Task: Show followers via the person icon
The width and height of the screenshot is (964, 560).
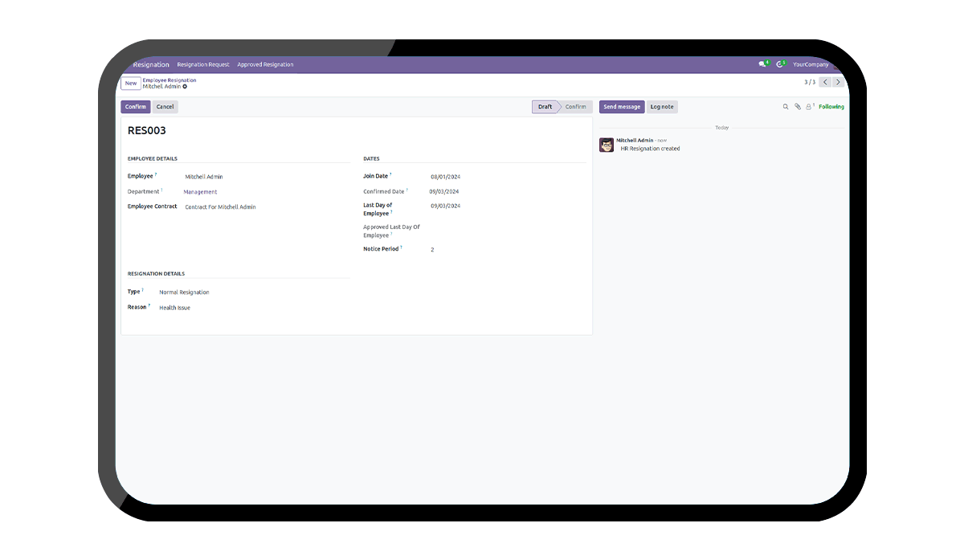Action: 809,107
